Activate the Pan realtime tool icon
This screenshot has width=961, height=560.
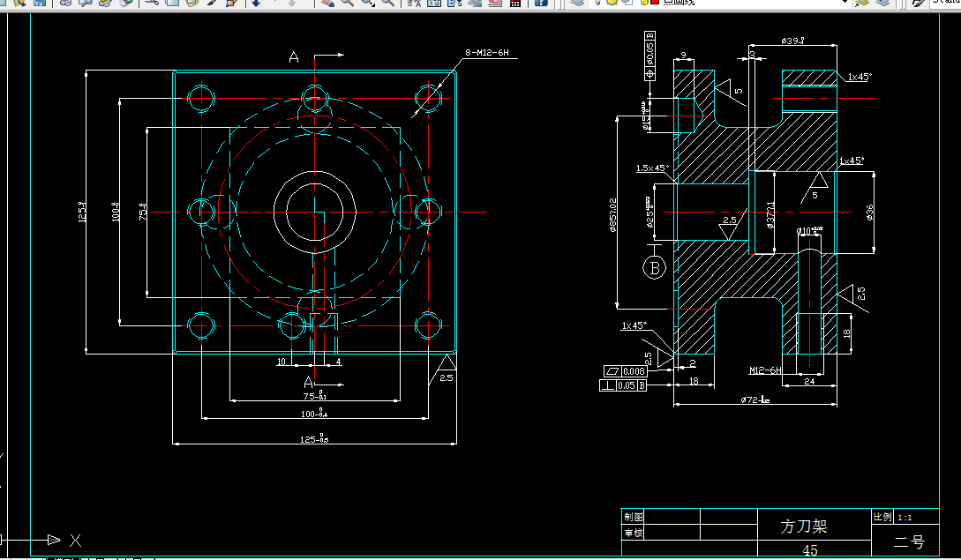point(327,3)
